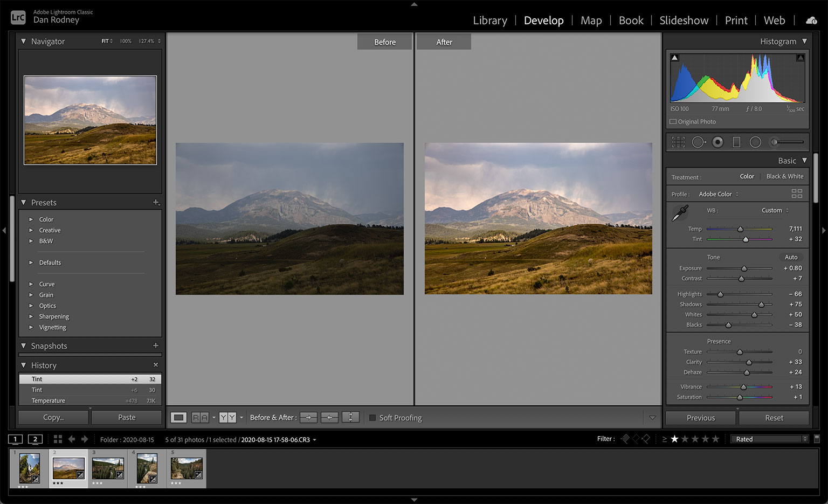Switch to Loupe view mode

coord(178,417)
